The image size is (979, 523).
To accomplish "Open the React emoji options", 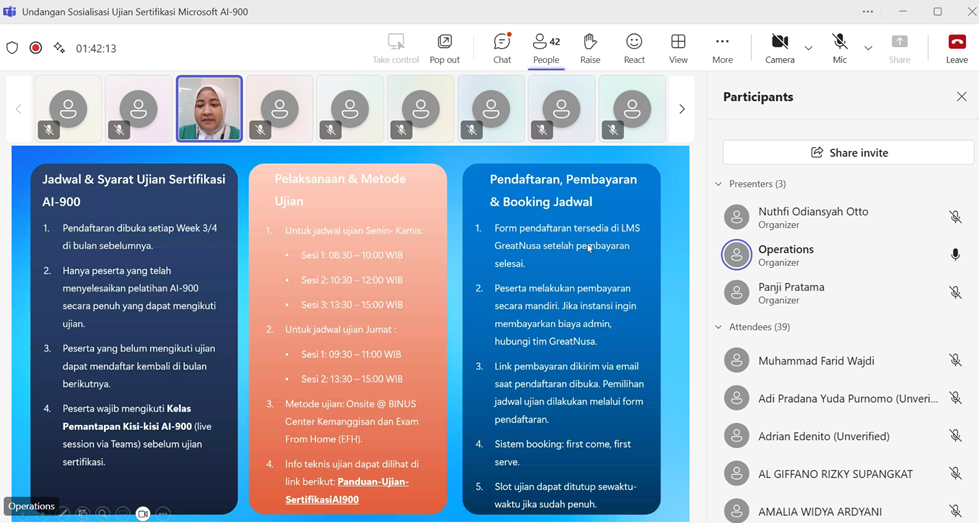I will [x=634, y=49].
